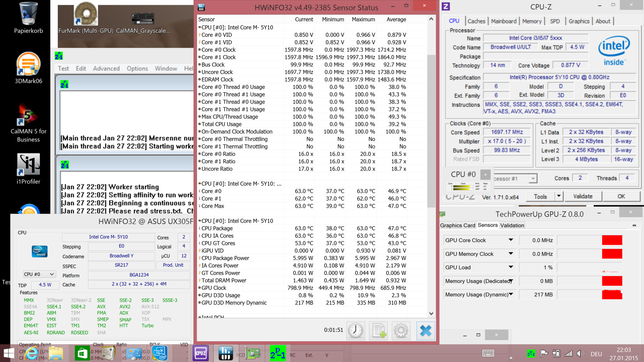Click the Windows Start button
This screenshot has height=362, width=644.
pyautogui.click(x=9, y=353)
